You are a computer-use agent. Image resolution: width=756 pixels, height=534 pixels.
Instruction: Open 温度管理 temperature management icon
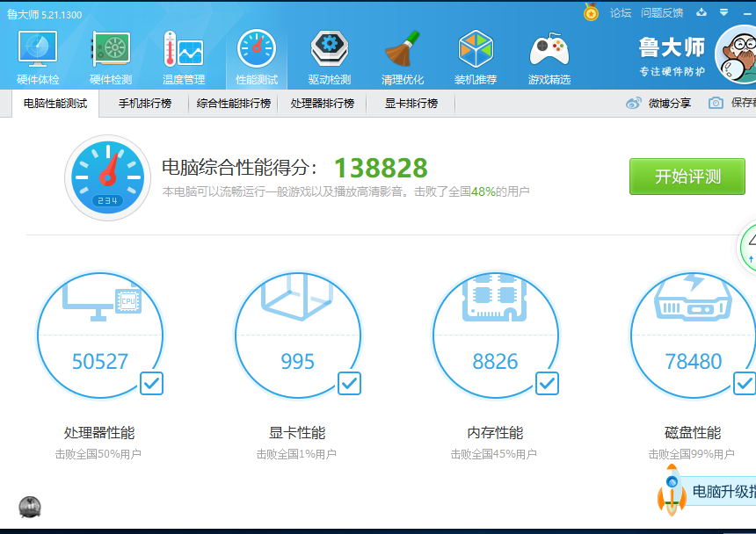pos(184,48)
